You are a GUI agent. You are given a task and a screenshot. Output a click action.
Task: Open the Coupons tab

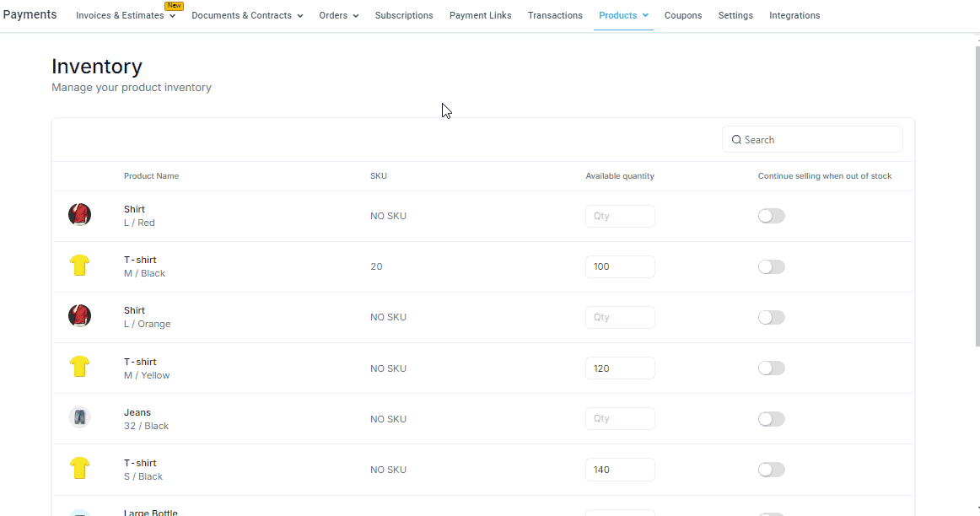click(x=683, y=16)
